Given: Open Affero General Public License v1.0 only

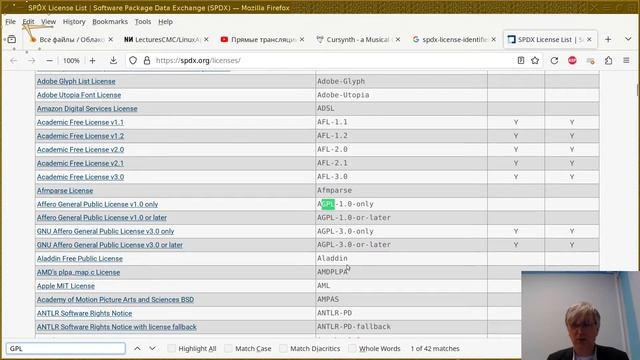Looking at the screenshot, I should [98, 204].
